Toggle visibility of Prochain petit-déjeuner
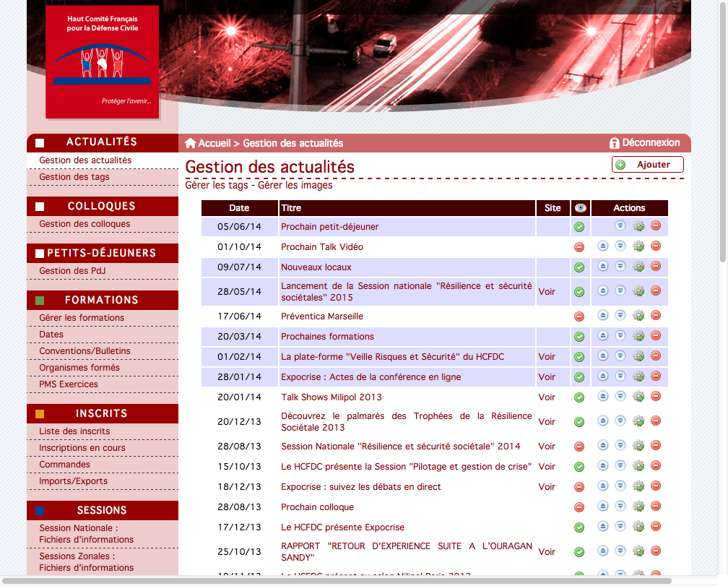 pyautogui.click(x=579, y=227)
